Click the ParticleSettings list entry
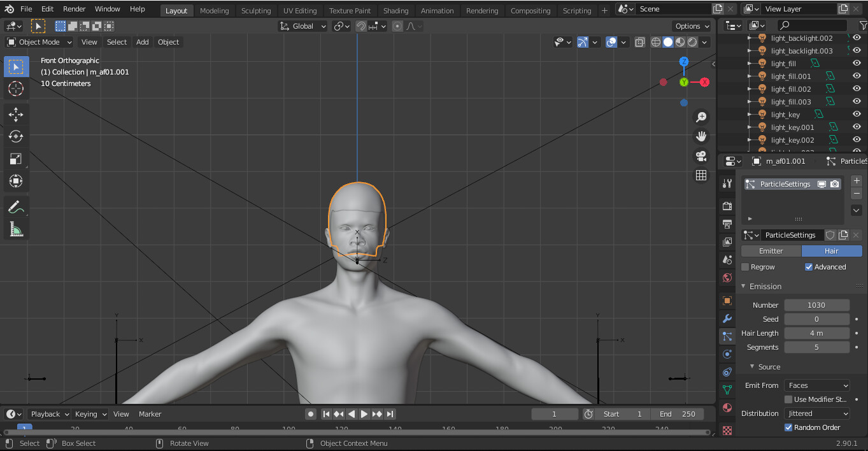The width and height of the screenshot is (868, 451). [792, 184]
